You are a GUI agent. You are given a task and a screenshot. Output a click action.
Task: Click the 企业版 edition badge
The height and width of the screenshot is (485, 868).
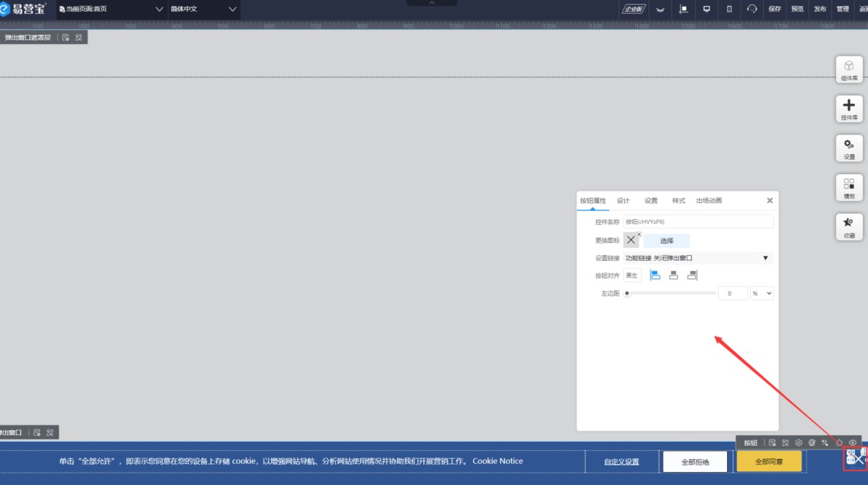point(634,9)
